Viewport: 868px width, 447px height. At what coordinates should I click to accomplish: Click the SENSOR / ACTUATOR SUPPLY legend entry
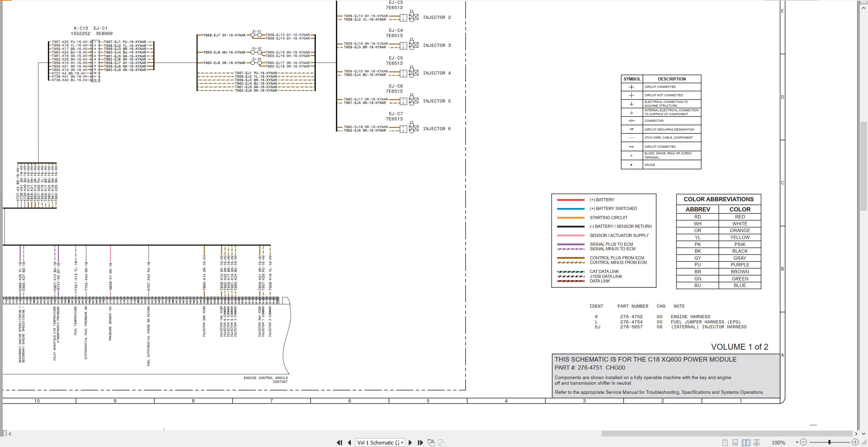click(619, 235)
